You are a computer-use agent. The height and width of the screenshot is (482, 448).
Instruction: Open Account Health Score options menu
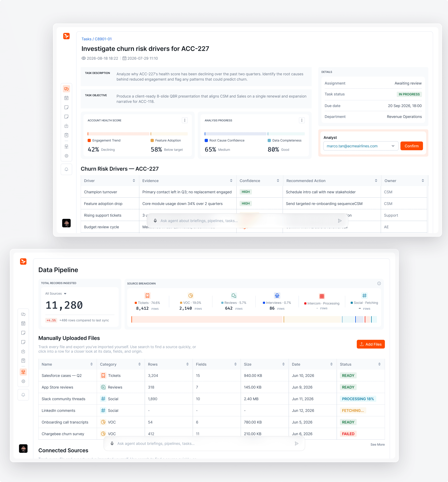185,120
